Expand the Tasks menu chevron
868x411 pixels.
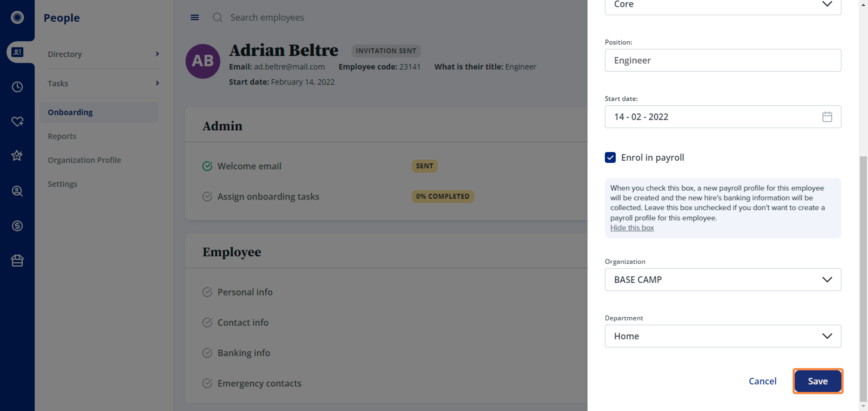(157, 83)
